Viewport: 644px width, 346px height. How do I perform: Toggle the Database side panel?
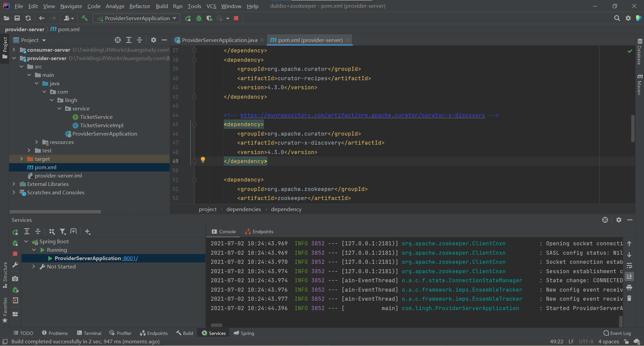click(640, 51)
